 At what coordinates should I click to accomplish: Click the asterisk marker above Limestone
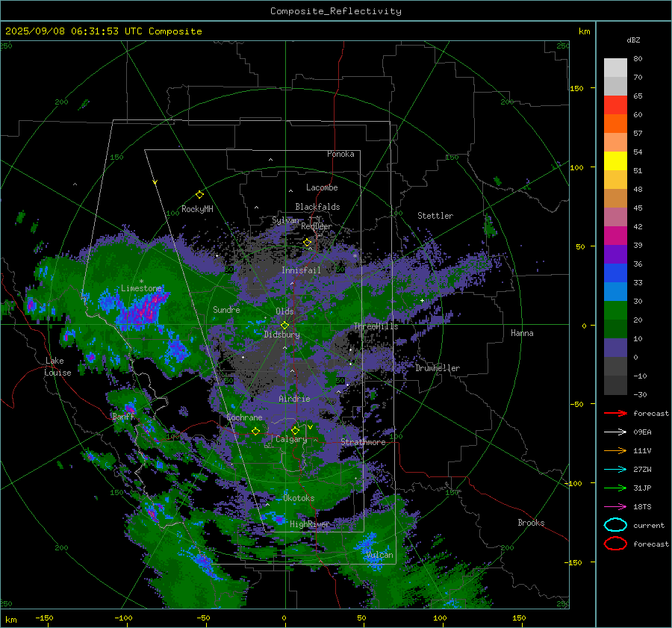click(x=141, y=282)
